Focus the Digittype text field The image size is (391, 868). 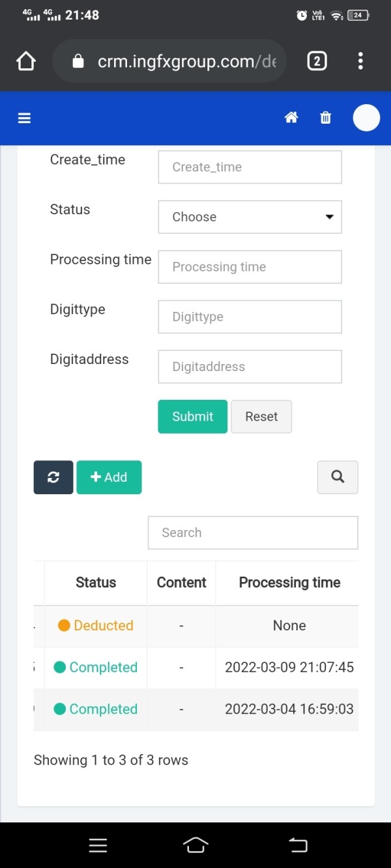pos(250,317)
